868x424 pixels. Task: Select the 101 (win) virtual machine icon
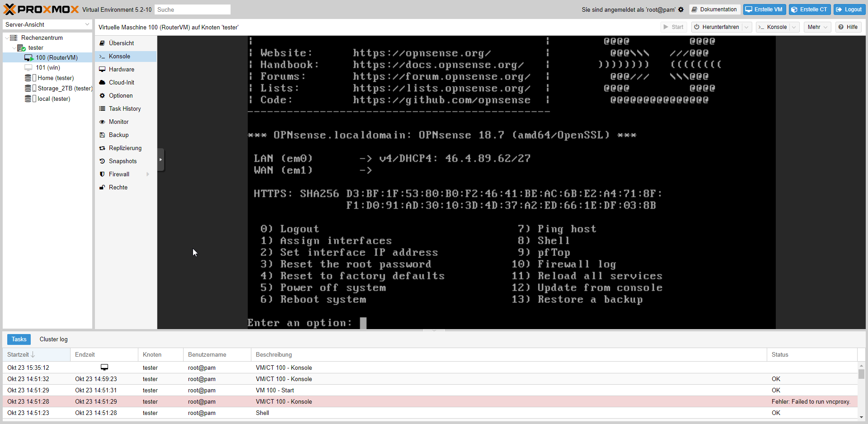point(28,68)
